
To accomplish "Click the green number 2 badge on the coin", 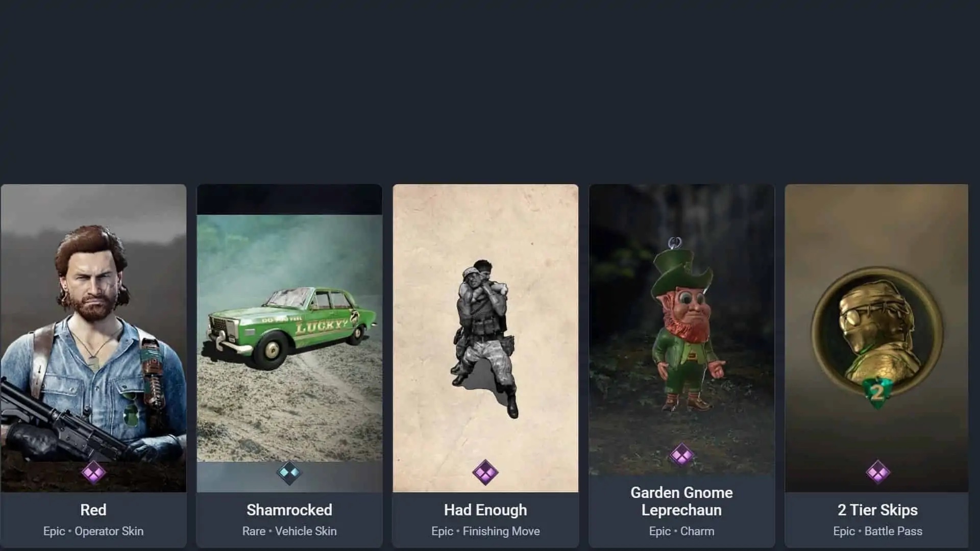I will 877,393.
